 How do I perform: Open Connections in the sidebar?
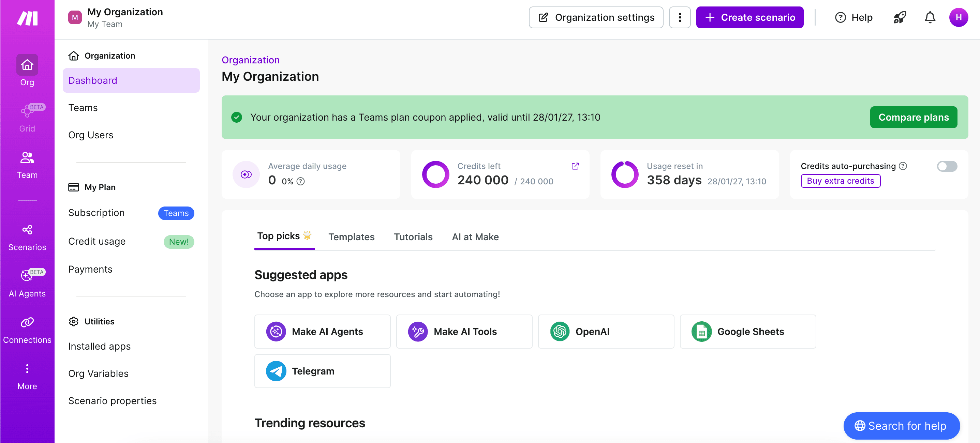[x=27, y=330]
